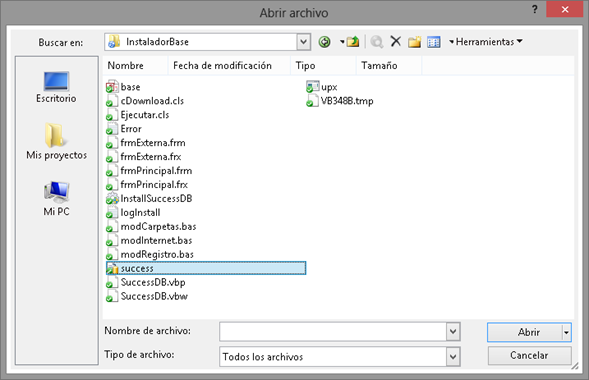The height and width of the screenshot is (380, 589).
Task: Open the dropdown arrow beside the up-folder icon
Action: tap(342, 42)
